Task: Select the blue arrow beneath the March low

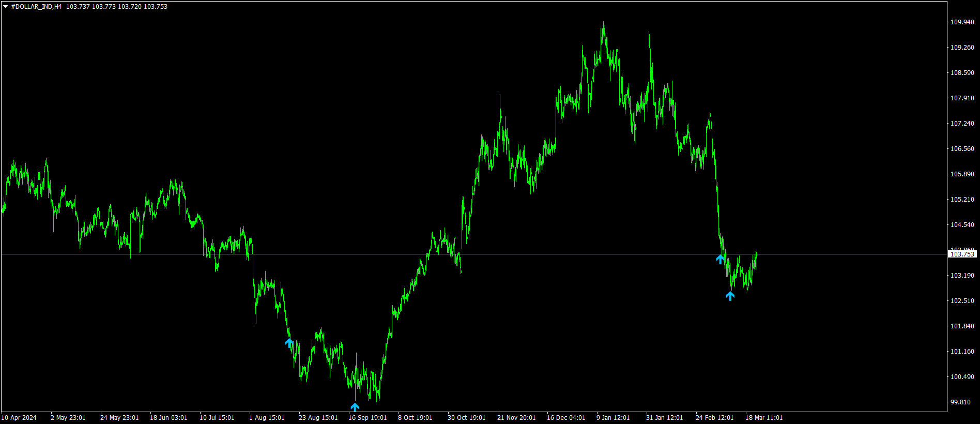Action: (x=730, y=296)
